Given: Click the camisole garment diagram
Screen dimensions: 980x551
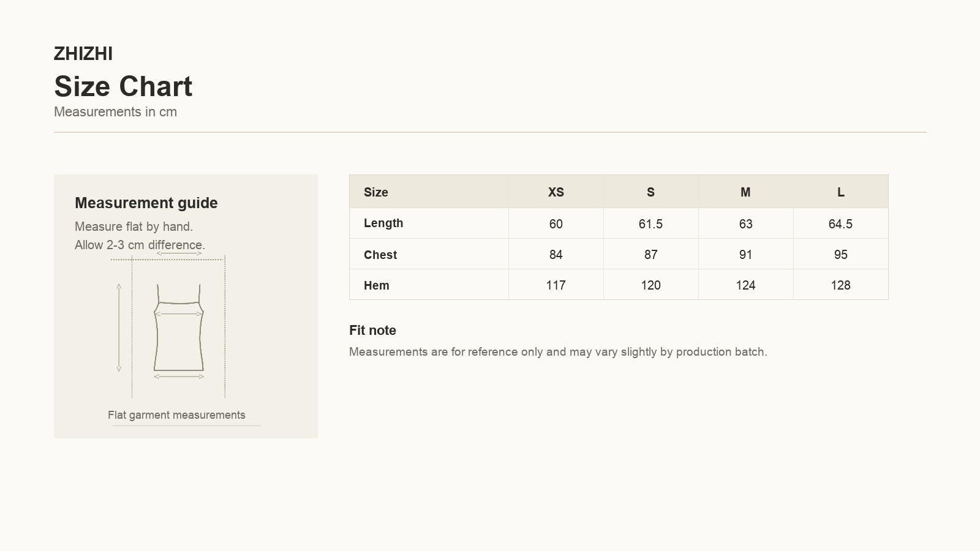Looking at the screenshot, I should (178, 328).
